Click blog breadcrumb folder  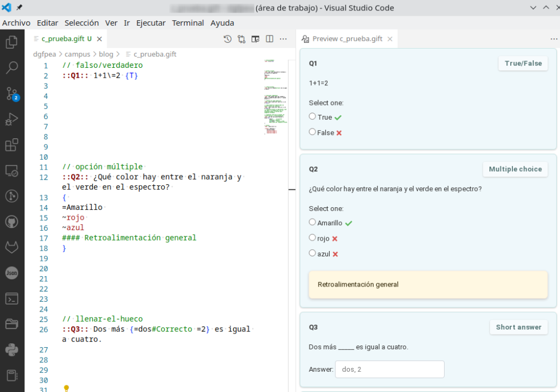[106, 54]
